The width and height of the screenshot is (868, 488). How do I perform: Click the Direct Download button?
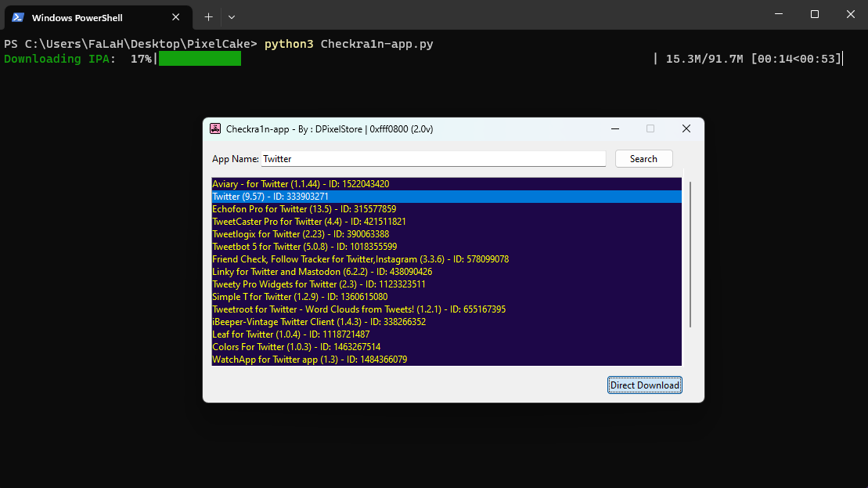(644, 385)
